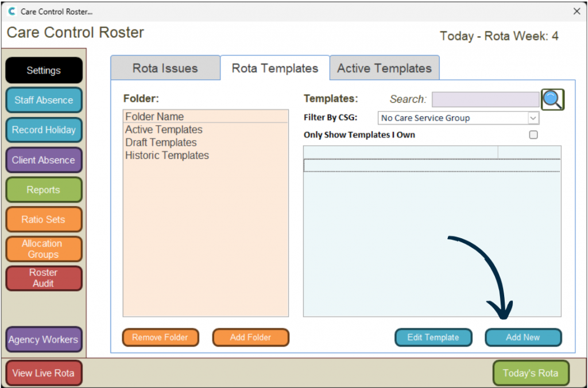Click the Add Folder button
The width and height of the screenshot is (588, 388).
(250, 337)
